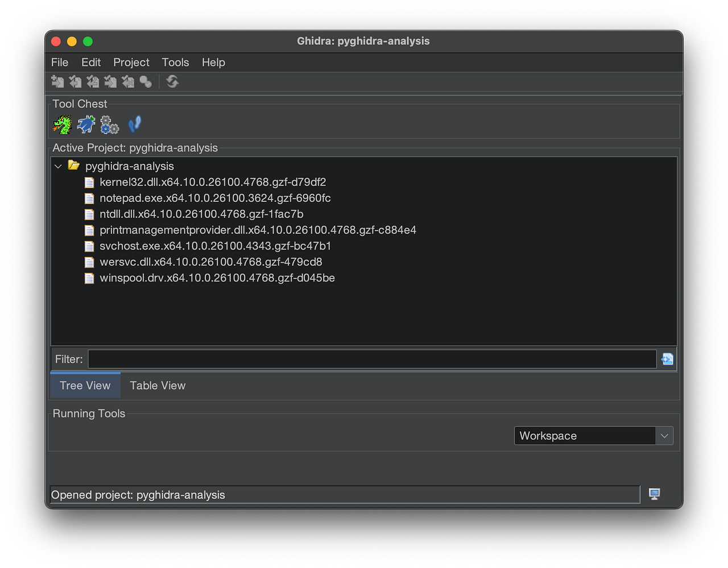Screen dimensions: 728x568
Task: Open the Help menu
Action: click(213, 63)
